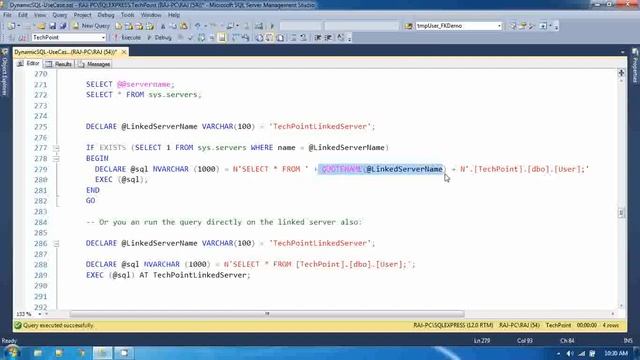Click the Decrease Indent icon

318,38
